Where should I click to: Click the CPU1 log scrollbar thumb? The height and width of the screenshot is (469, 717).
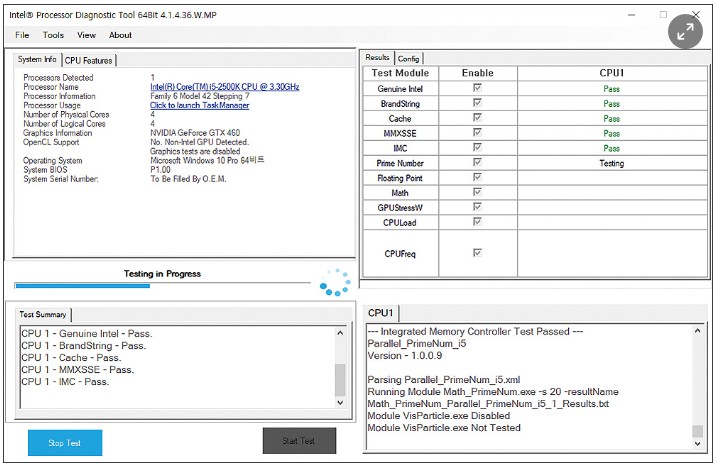click(x=697, y=431)
